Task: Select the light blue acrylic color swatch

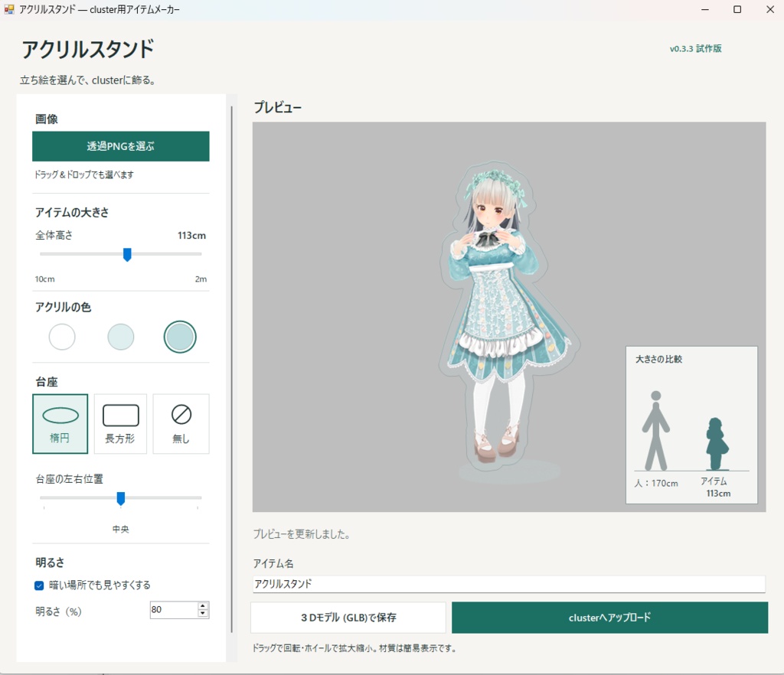Action: tap(120, 337)
